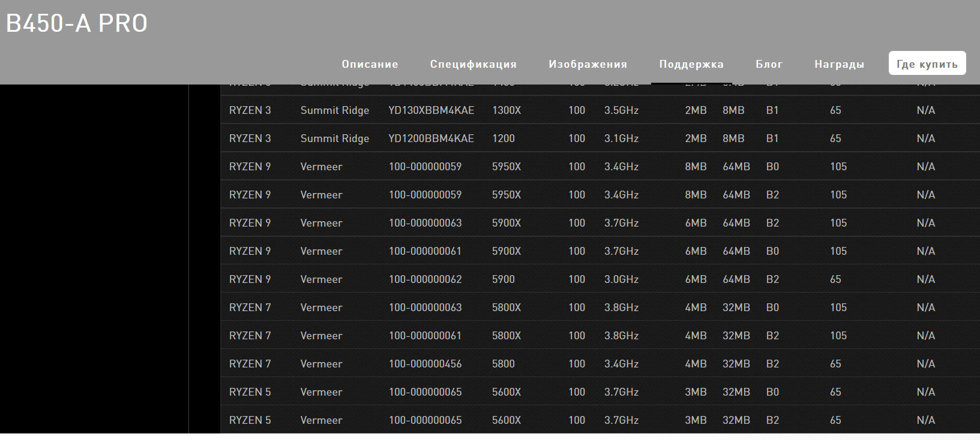Select 100-000000063 in the 5900X row

point(425,223)
